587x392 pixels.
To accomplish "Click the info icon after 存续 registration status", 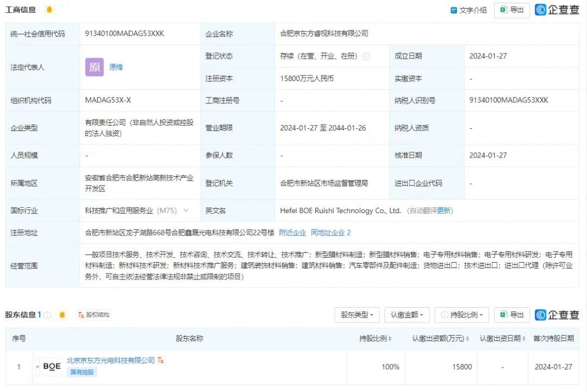I will click(x=366, y=57).
